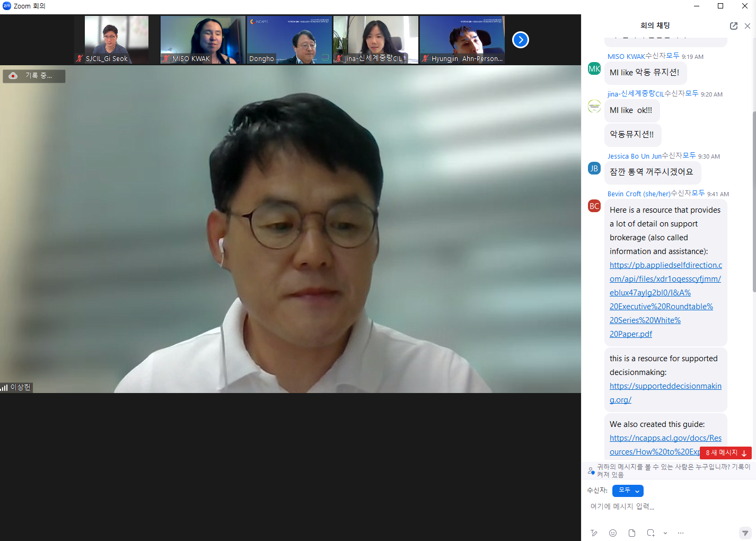Open the emoji picker in chat
Image resolution: width=756 pixels, height=541 pixels.
pyautogui.click(x=613, y=533)
